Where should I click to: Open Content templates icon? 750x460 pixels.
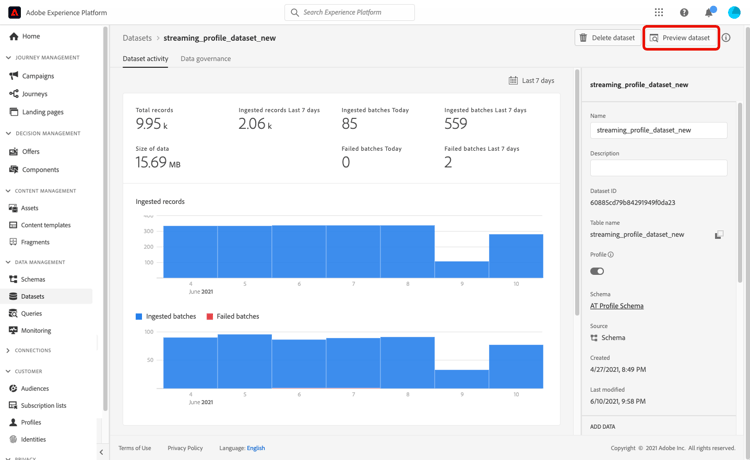pos(13,225)
